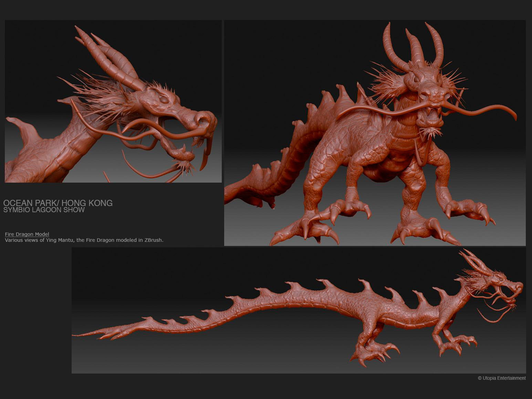
Task: Select the '© Utopia Entertainment' credit text
Action: pos(502,378)
